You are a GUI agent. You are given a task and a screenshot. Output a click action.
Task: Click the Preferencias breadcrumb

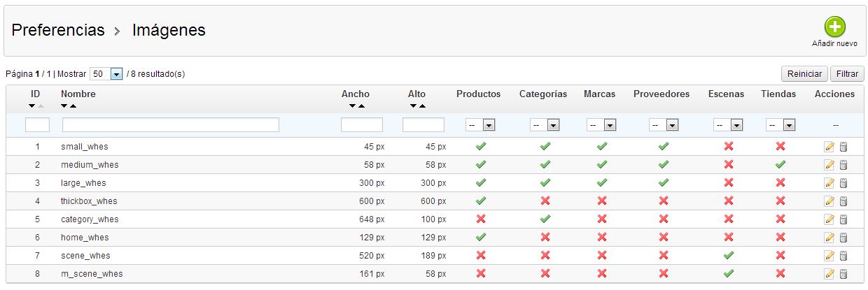coord(58,31)
